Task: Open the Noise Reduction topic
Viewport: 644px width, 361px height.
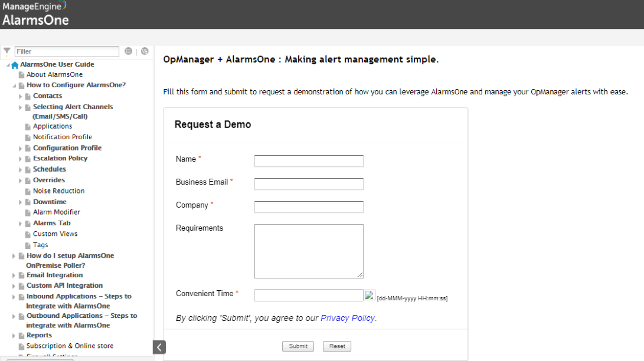Action: (x=58, y=191)
